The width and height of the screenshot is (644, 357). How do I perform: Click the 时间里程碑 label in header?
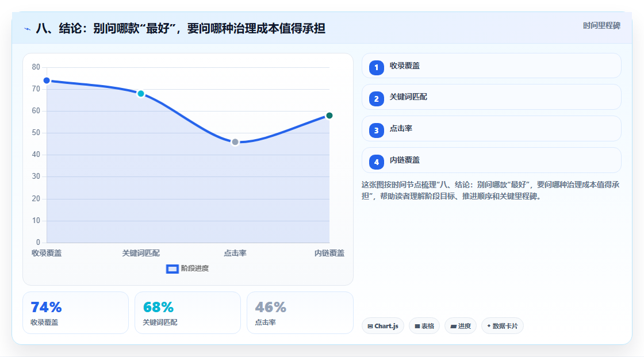pyautogui.click(x=601, y=25)
